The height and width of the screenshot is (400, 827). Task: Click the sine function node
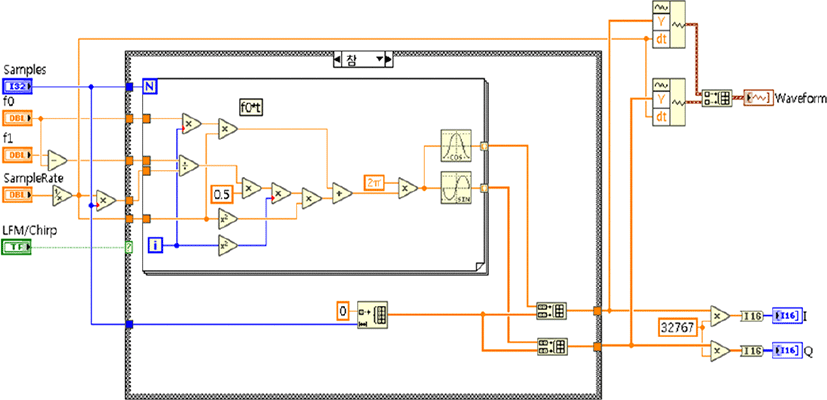point(456,187)
